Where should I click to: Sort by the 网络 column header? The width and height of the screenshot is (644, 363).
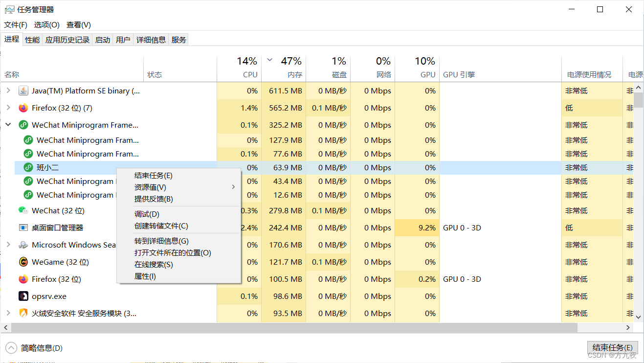point(373,68)
